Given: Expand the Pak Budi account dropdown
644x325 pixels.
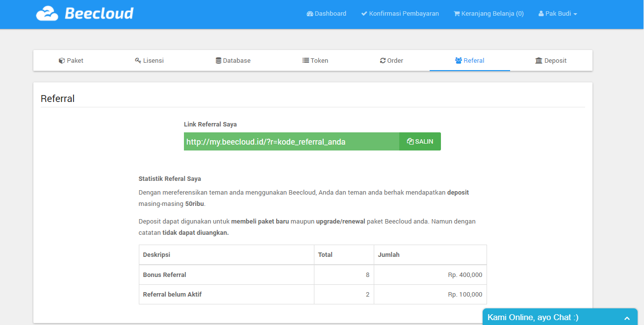Looking at the screenshot, I should pyautogui.click(x=558, y=14).
